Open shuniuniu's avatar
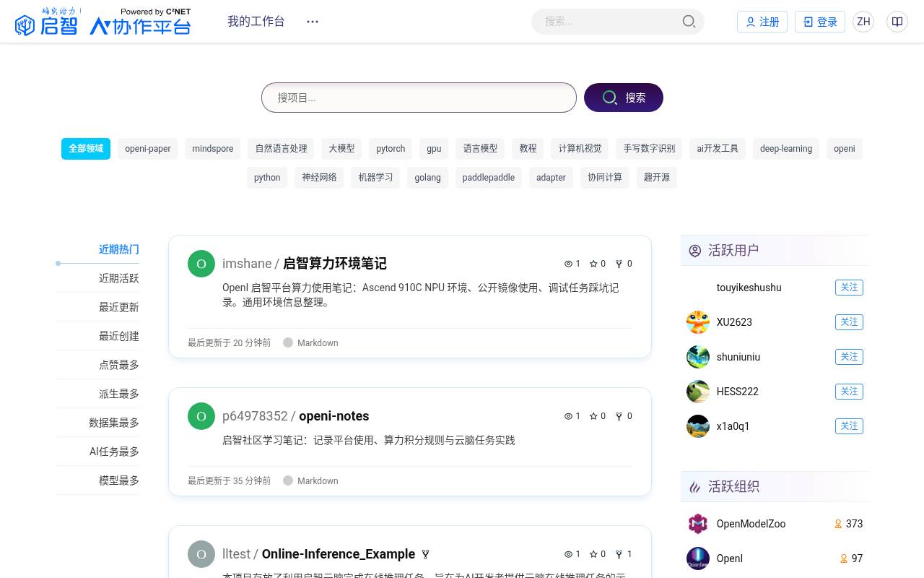The image size is (924, 578). coord(698,357)
